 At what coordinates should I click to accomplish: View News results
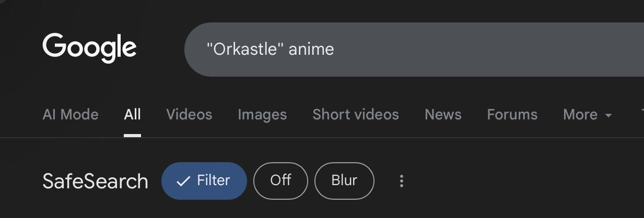coord(443,115)
